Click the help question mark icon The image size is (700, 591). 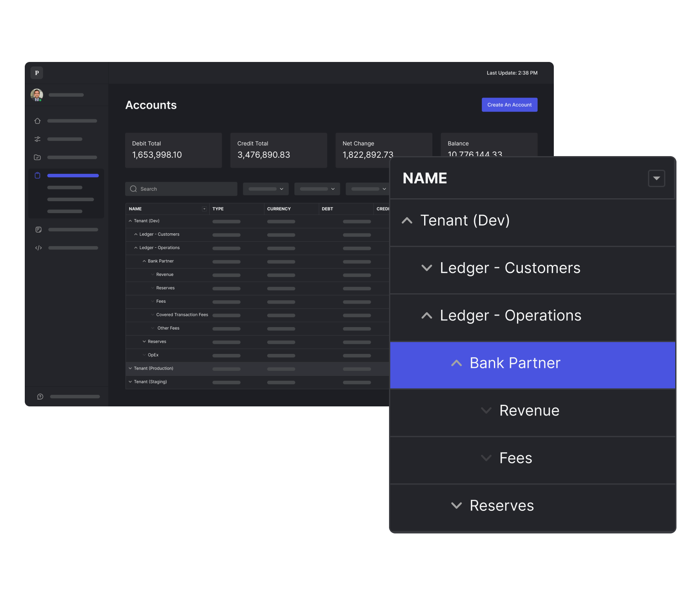pyautogui.click(x=40, y=396)
